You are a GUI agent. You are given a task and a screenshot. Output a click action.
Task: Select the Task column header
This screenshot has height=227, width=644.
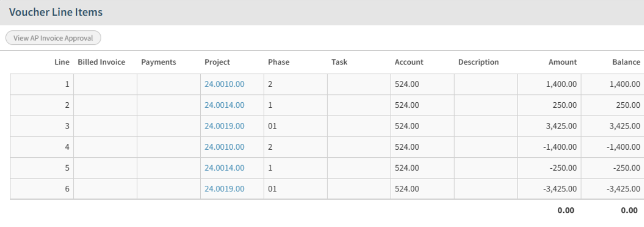pyautogui.click(x=339, y=62)
